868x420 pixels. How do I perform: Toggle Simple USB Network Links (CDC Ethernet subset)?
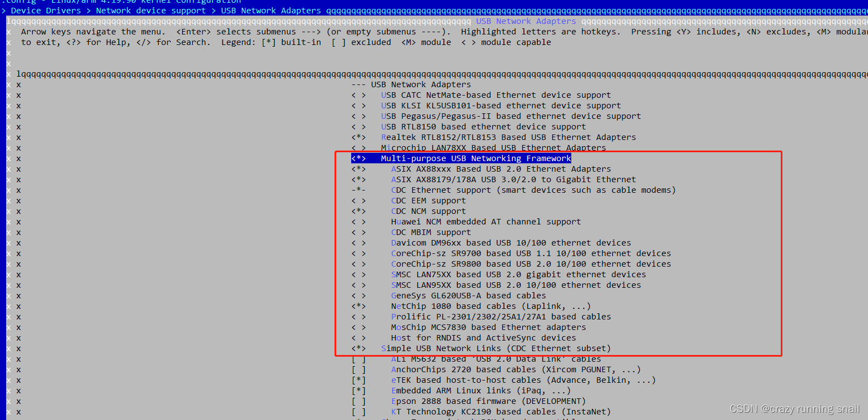coord(481,348)
